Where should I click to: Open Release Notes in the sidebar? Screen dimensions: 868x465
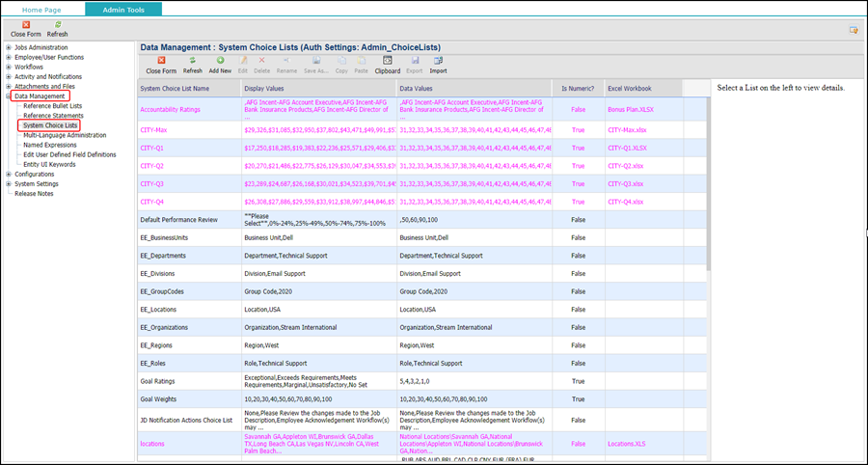pos(35,193)
